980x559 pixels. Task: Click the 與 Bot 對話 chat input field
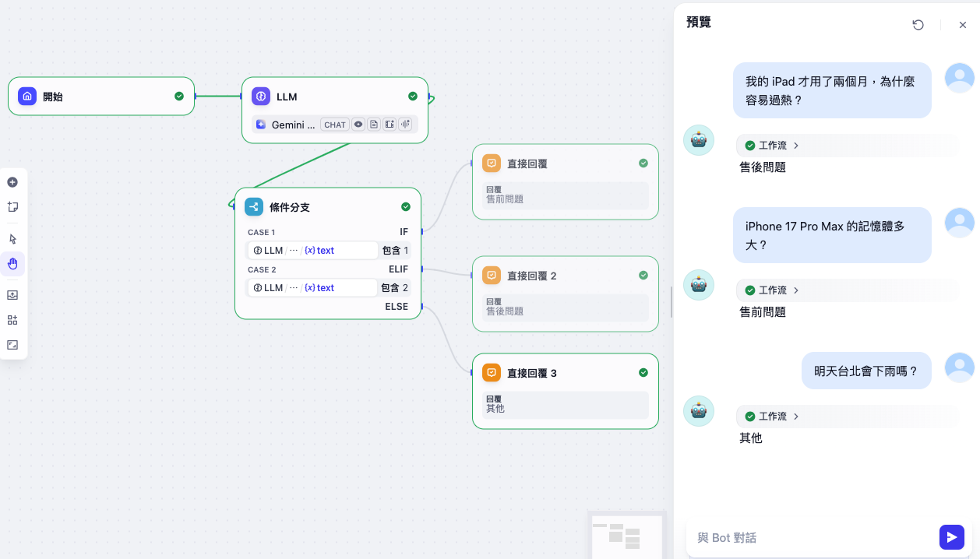[x=810, y=538]
